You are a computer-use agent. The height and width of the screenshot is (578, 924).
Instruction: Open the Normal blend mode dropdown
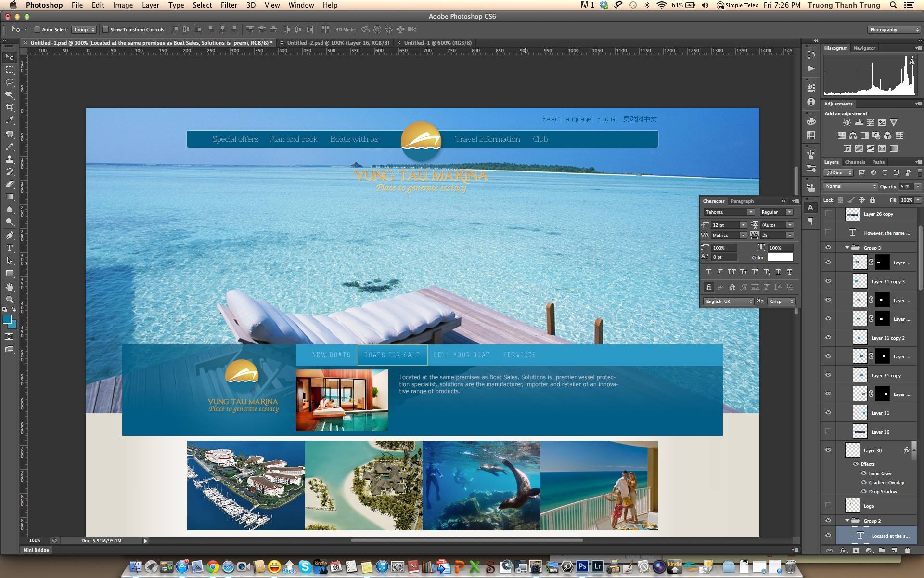coord(850,186)
